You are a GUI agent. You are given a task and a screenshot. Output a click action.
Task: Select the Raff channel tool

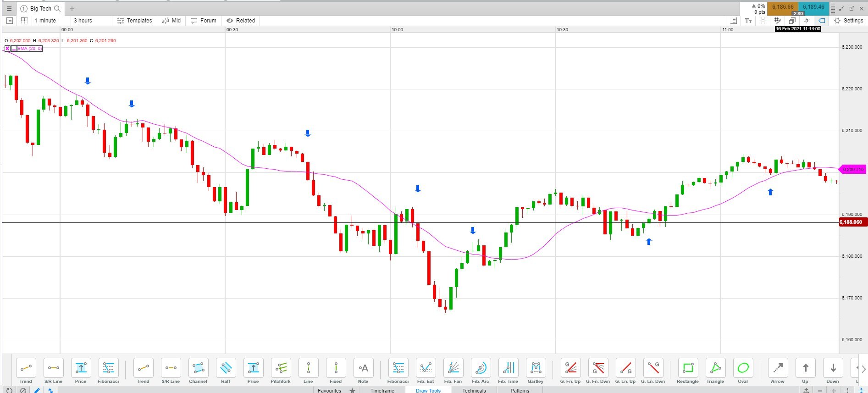(x=226, y=371)
